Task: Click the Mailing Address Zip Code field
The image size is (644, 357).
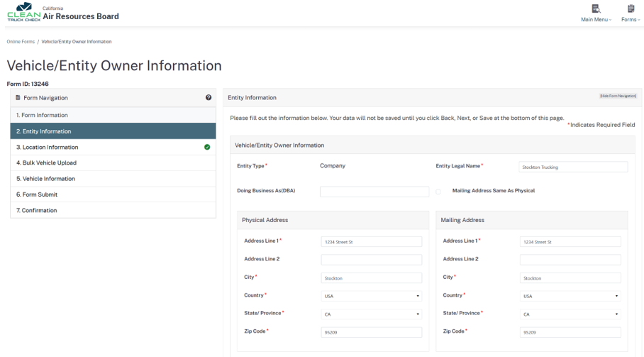Action: tap(570, 332)
